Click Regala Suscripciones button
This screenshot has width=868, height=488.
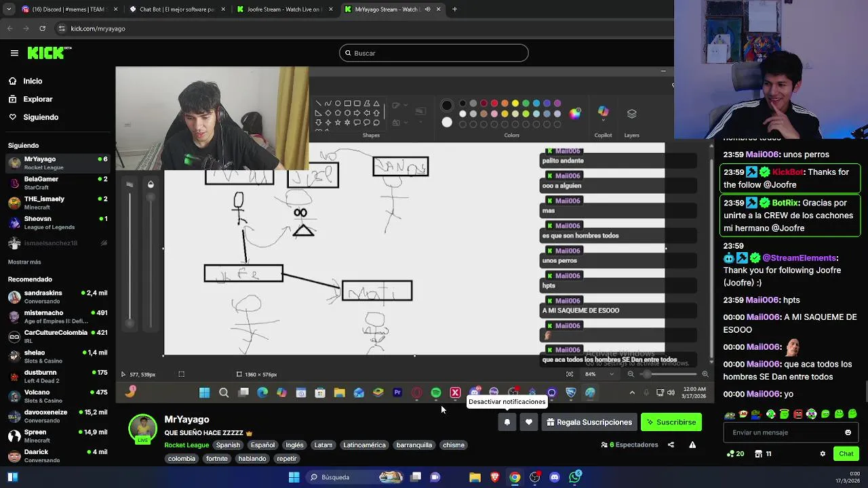(x=589, y=422)
